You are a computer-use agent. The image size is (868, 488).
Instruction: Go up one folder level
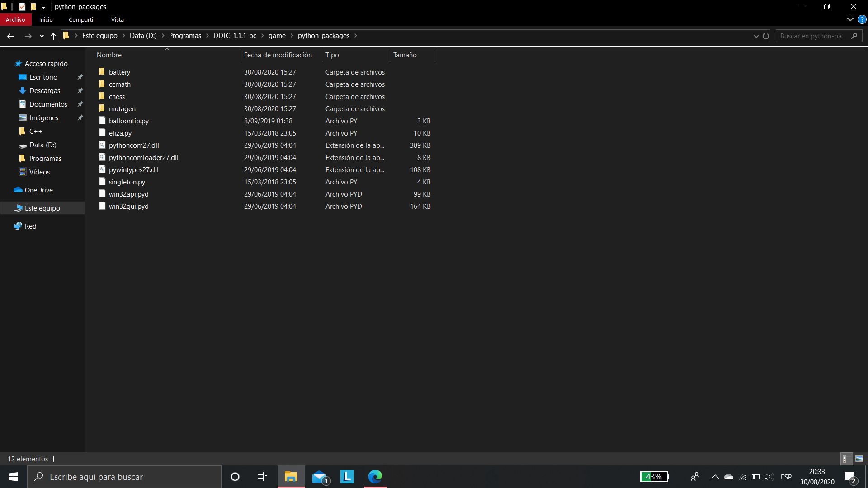53,36
